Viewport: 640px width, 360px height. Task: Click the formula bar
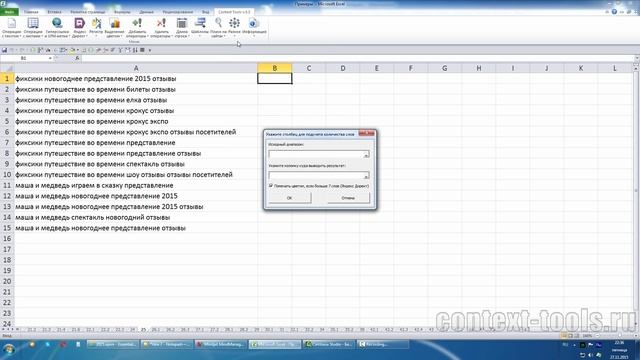(358, 58)
